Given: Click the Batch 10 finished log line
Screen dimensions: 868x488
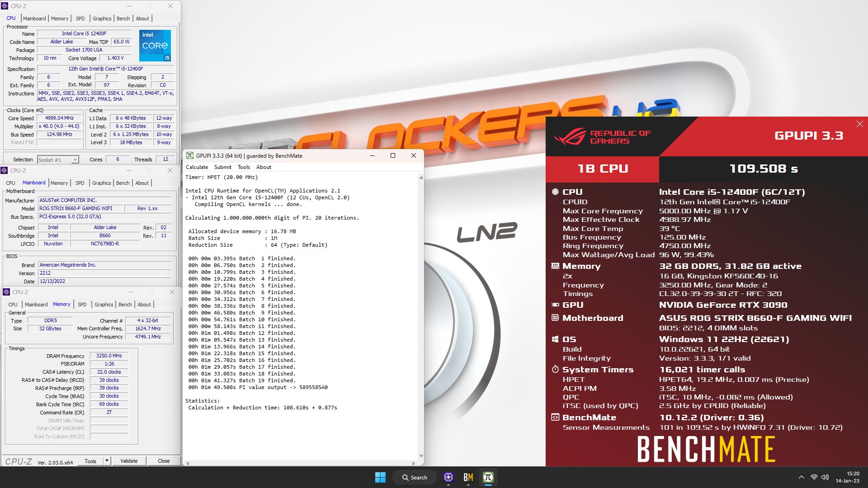Looking at the screenshot, I should 242,319.
